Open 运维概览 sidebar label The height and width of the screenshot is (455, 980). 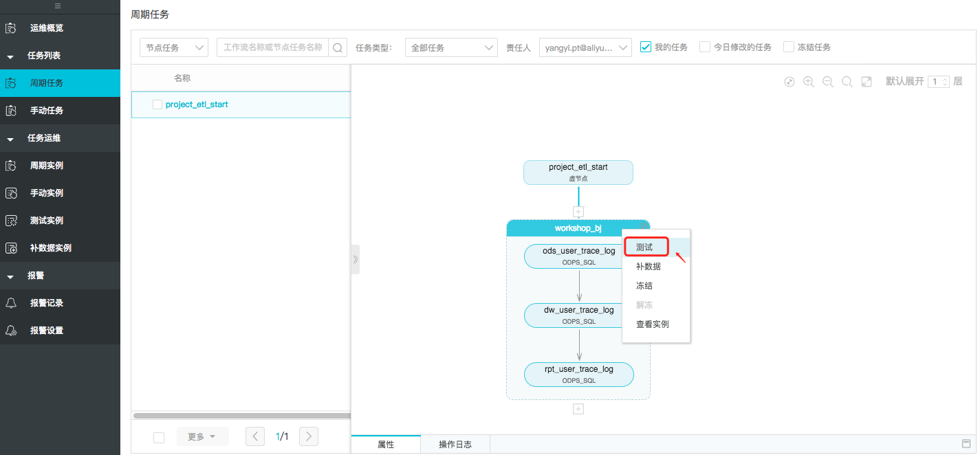pos(47,28)
